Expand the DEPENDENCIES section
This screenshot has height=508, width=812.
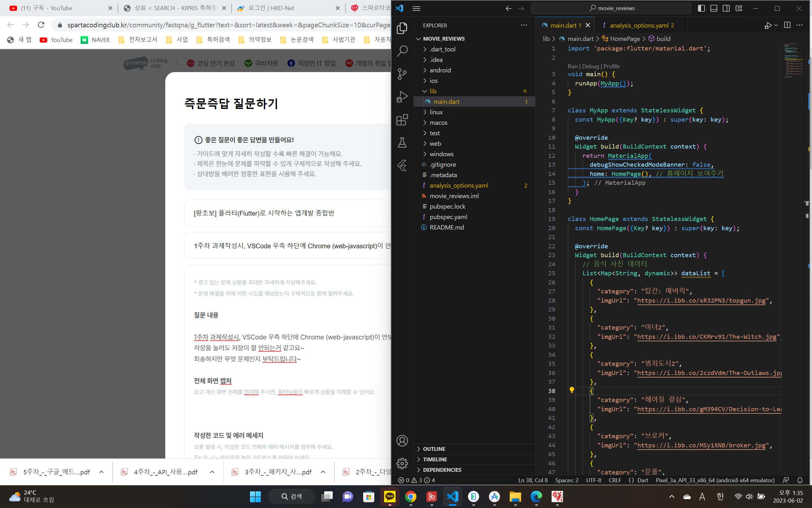[x=474, y=470]
